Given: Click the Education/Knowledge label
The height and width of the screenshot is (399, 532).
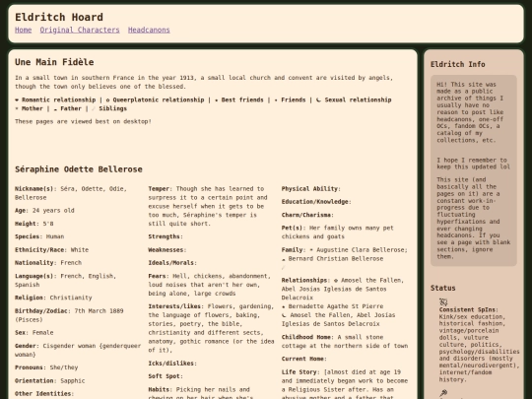Looking at the screenshot, I should 316,202.
